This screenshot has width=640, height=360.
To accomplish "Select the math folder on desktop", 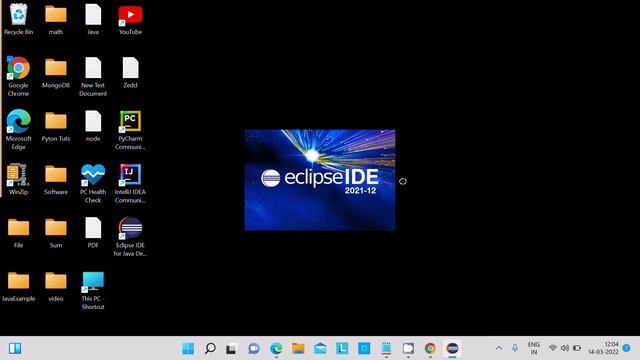I will (56, 19).
